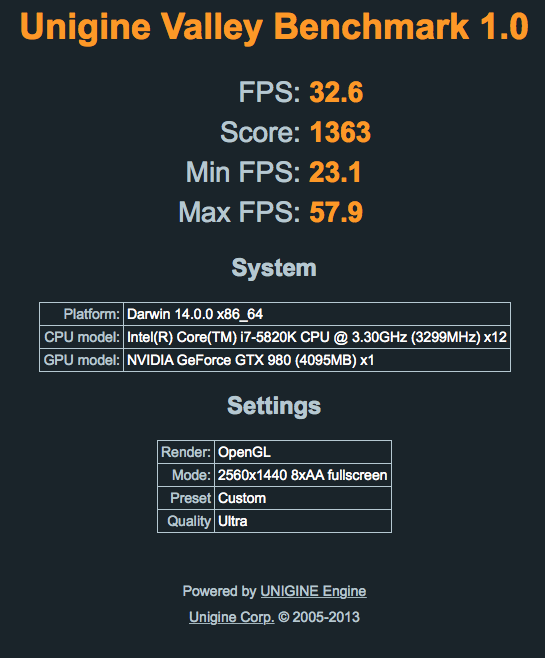
Task: Click the Settings section heading
Action: point(274,406)
